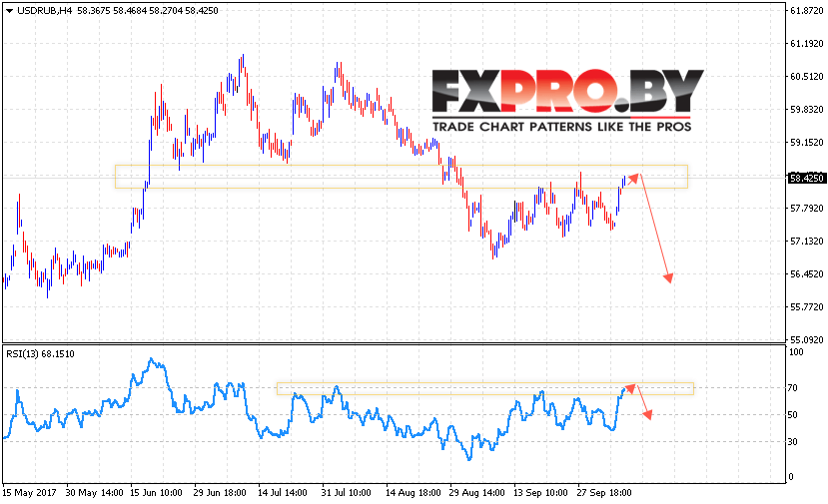
Task: Select the yellow resistance rectangle on price chart
Action: 402,177
